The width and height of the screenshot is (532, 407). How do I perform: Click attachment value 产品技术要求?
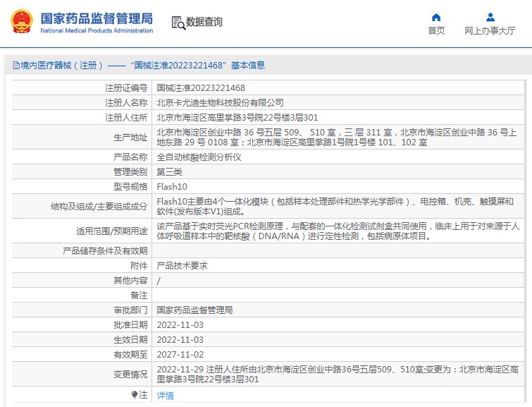tap(183, 266)
